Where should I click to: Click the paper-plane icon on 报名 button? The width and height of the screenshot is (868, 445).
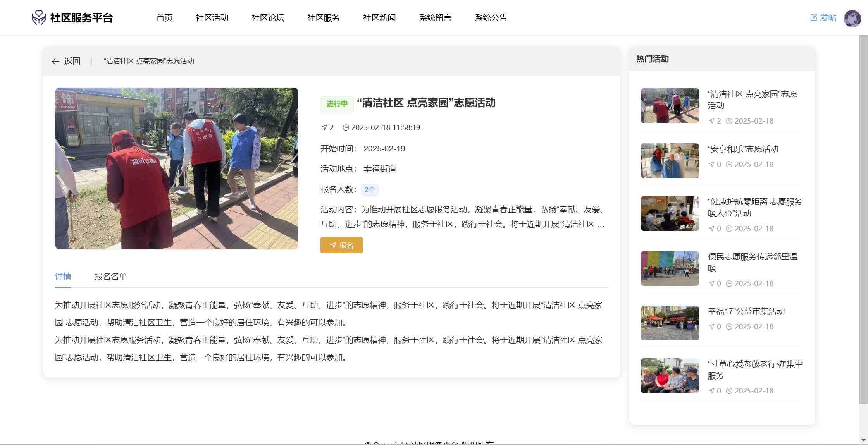333,245
